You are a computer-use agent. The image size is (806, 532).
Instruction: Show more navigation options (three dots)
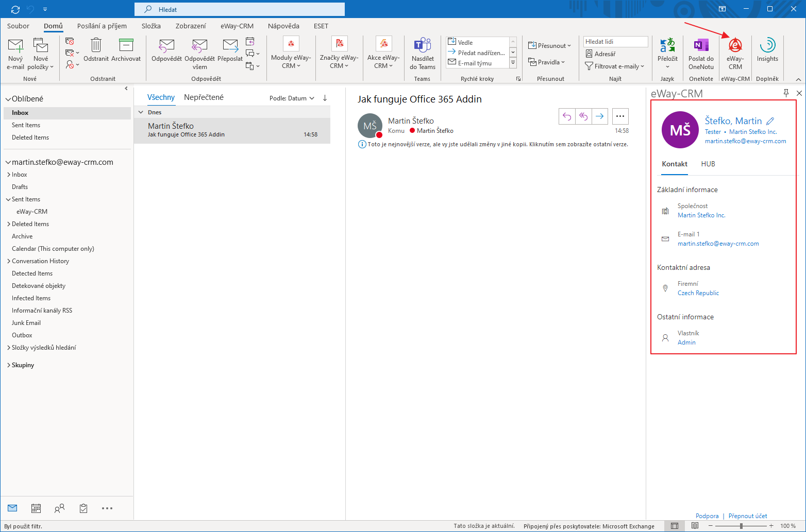click(x=107, y=508)
